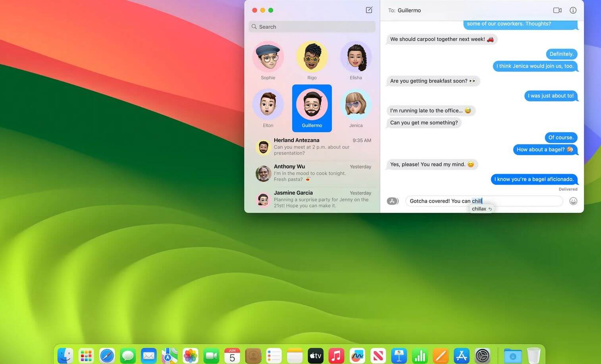Image resolution: width=601 pixels, height=364 pixels.
Task: Open Reminders from the Dock
Action: click(274, 356)
